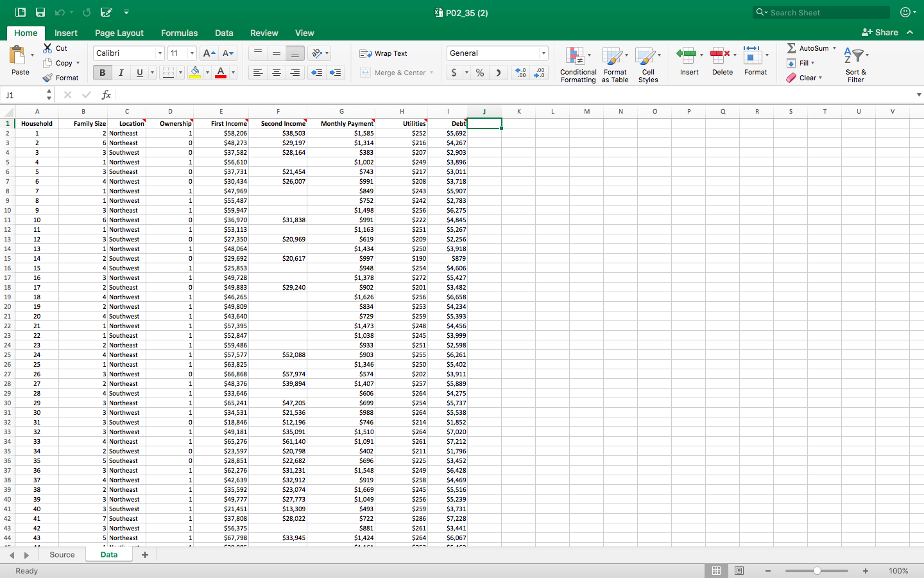Toggle bold formatting

(x=102, y=73)
